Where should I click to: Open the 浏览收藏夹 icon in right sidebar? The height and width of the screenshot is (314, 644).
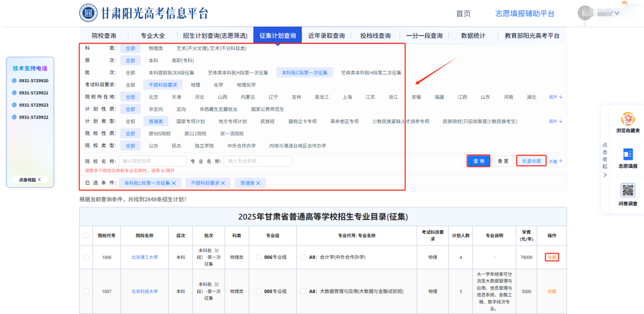tap(627, 119)
